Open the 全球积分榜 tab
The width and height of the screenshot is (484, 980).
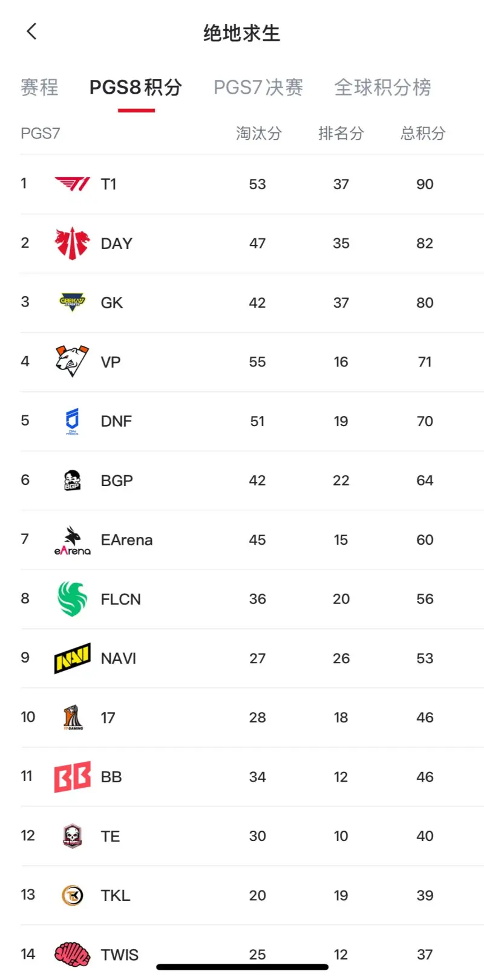383,87
